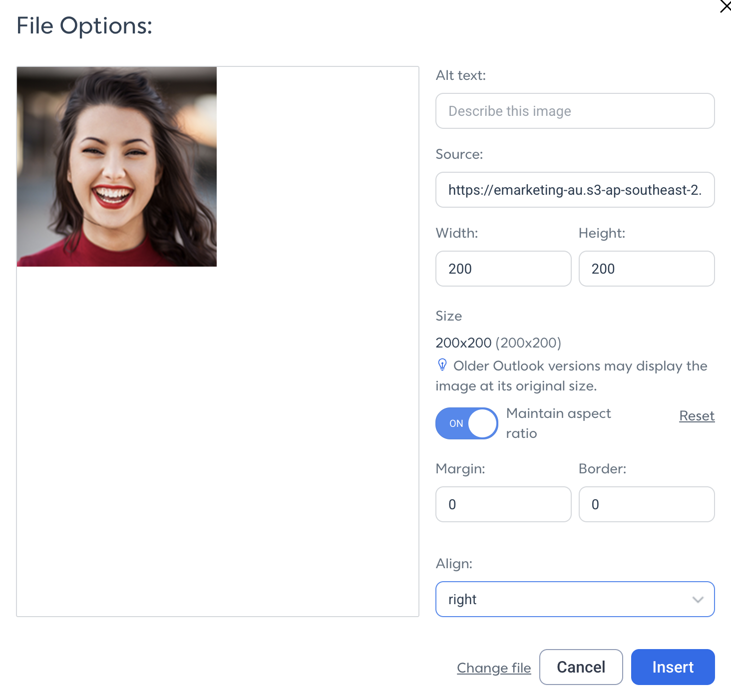Reset the image size
The image size is (731, 700).
(x=697, y=415)
